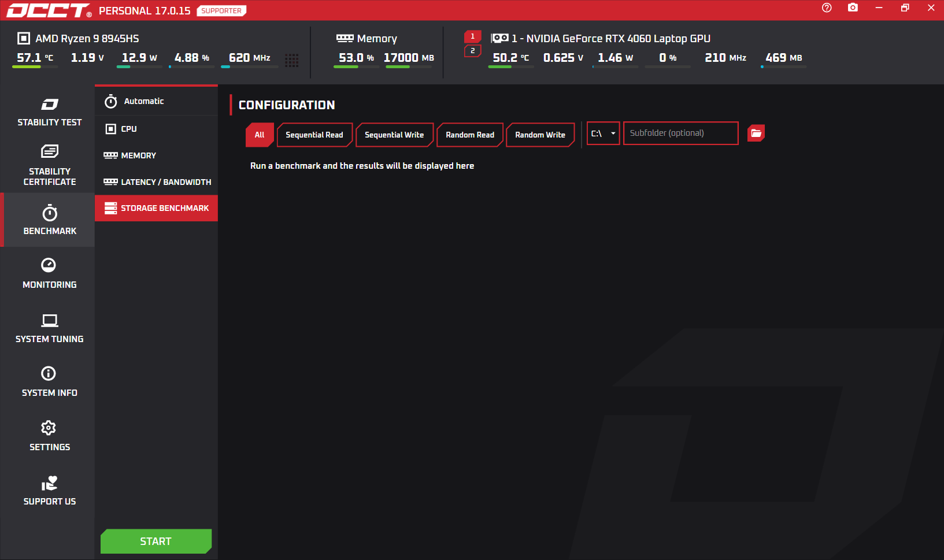Select the Storage Benchmark entry
The width and height of the screenshot is (944, 560).
click(156, 208)
